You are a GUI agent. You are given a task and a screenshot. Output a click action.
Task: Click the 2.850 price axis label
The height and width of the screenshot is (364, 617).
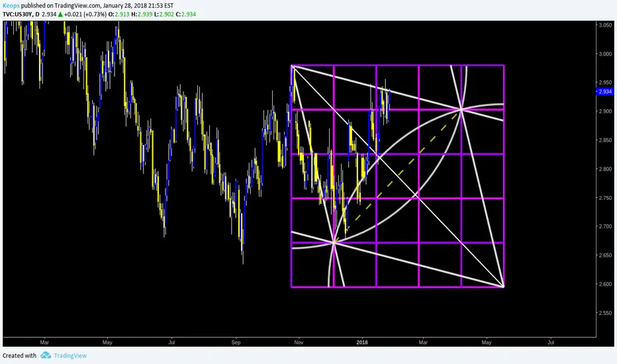click(x=605, y=140)
